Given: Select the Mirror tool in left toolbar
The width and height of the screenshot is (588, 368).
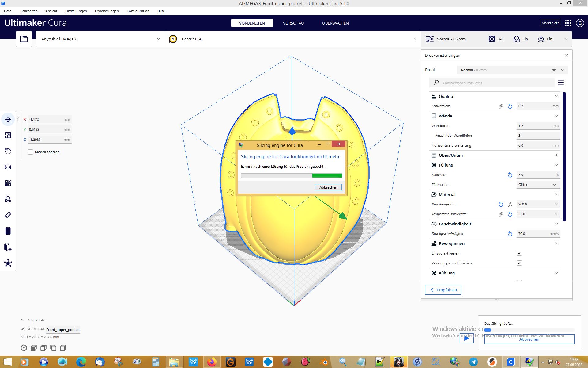Looking at the screenshot, I should click(x=8, y=167).
